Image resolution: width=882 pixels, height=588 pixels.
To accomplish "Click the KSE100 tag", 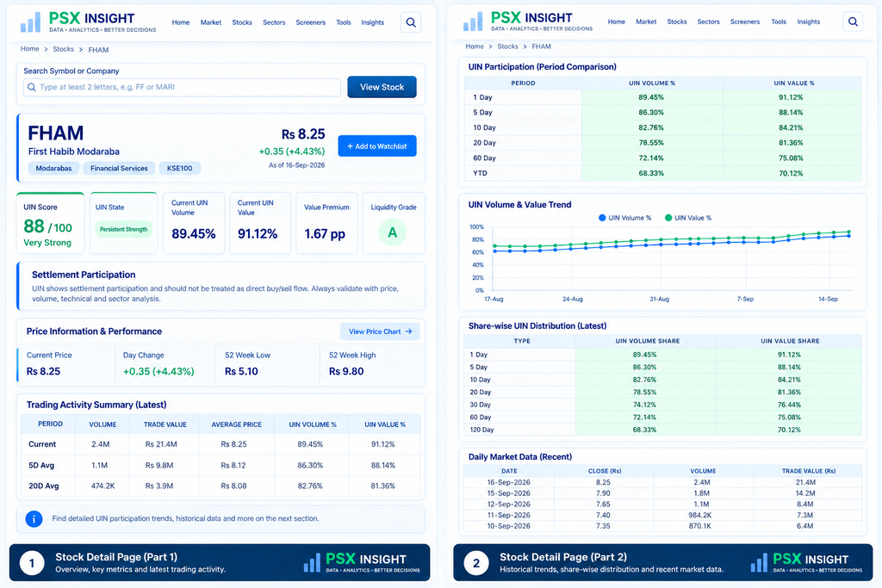I will coord(179,168).
